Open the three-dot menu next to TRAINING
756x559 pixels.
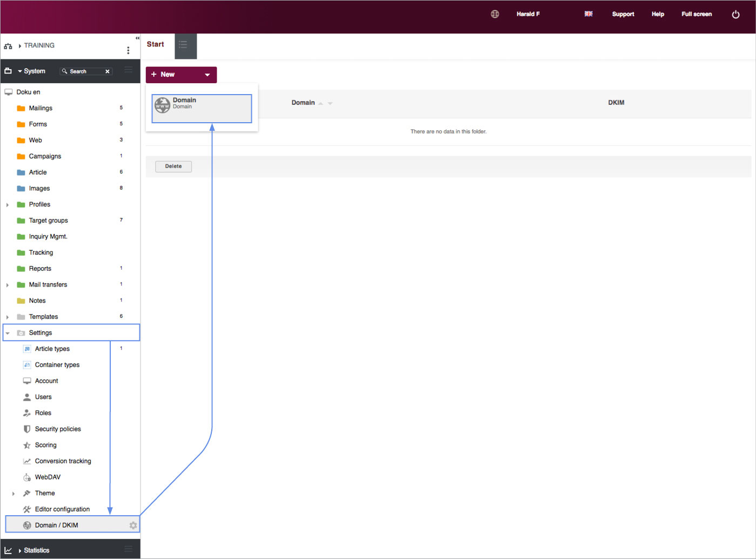point(128,50)
